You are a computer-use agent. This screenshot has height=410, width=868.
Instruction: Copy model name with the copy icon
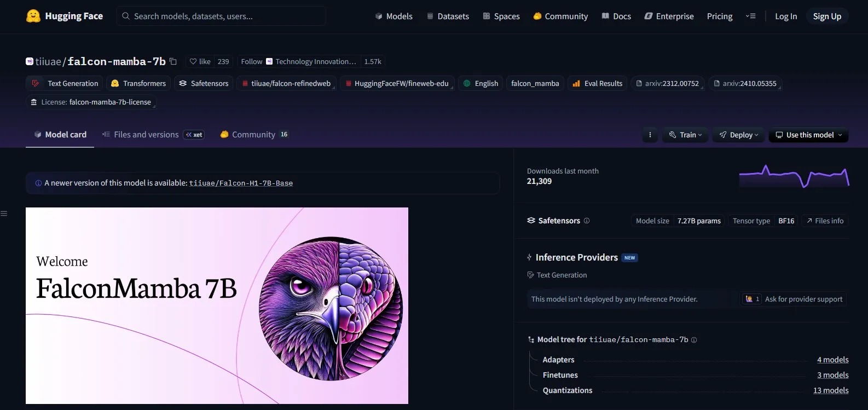173,61
